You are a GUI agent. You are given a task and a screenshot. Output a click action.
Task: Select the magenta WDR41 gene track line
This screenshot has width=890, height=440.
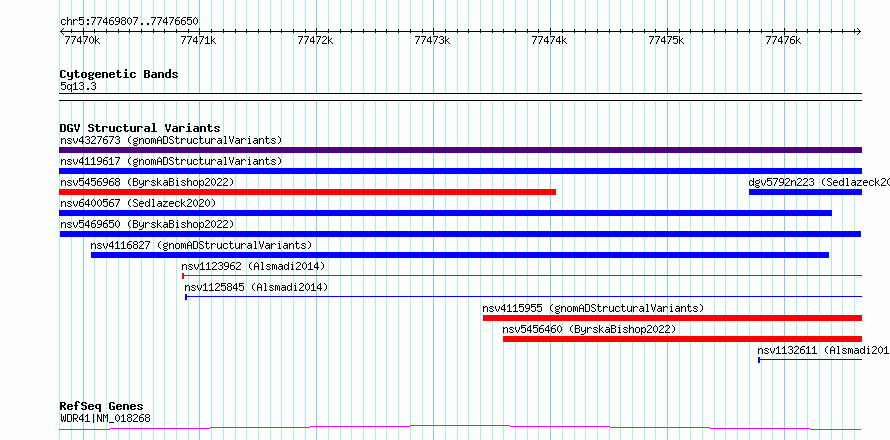coord(460,427)
